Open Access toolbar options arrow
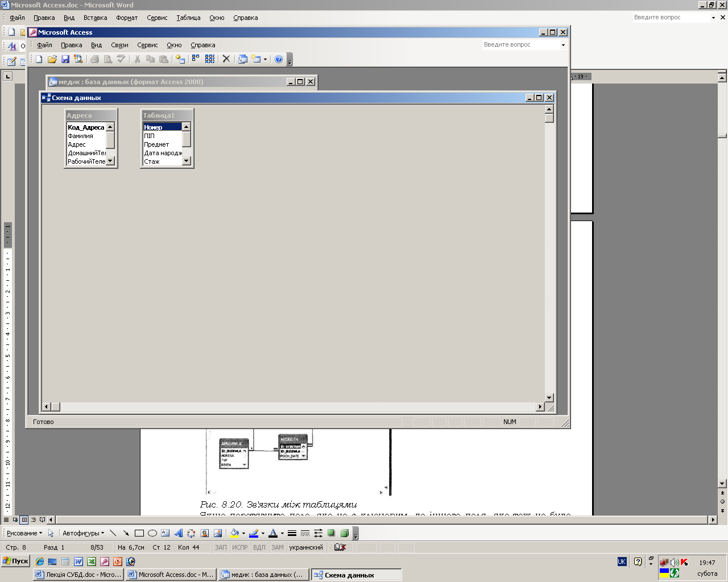The image size is (728, 582). pyautogui.click(x=289, y=60)
